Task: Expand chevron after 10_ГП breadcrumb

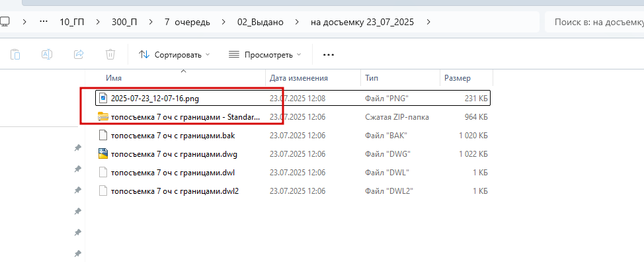Action: coord(98,22)
